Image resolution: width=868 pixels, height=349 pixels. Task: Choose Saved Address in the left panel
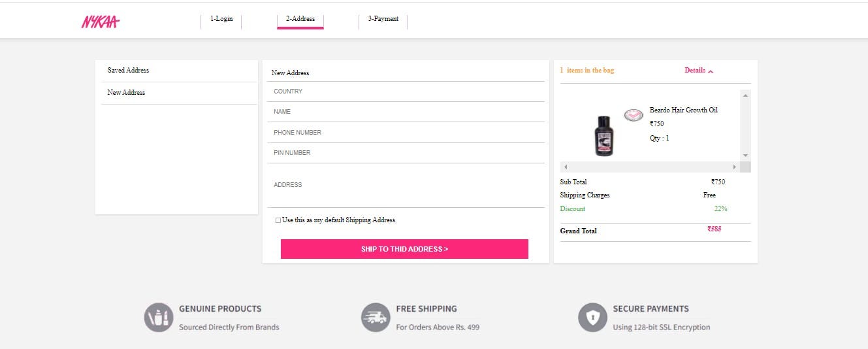[176, 71]
